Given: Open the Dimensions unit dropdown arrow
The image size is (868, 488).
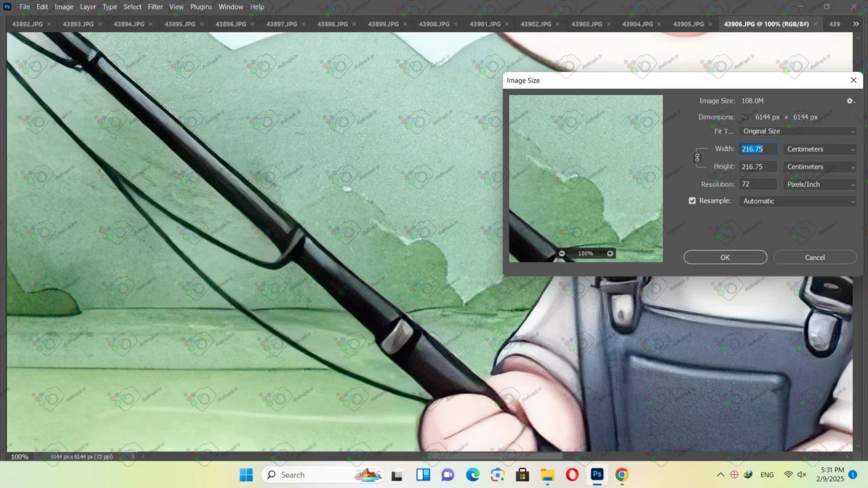Looking at the screenshot, I should tap(745, 117).
